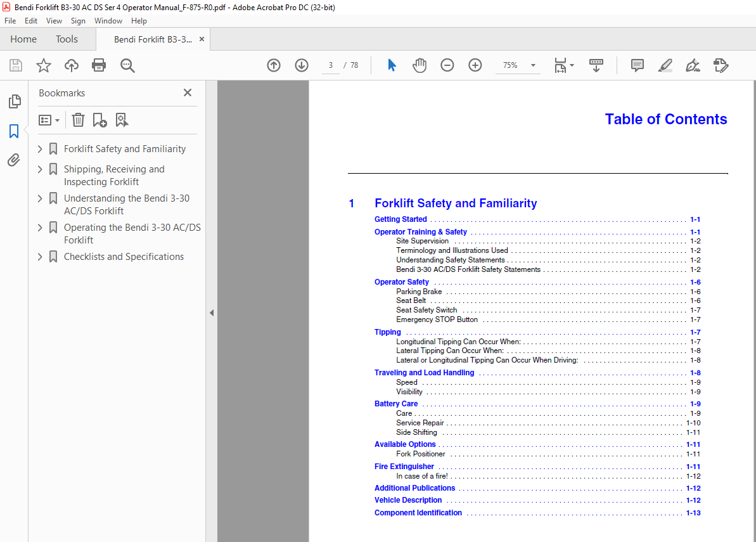The width and height of the screenshot is (756, 542).
Task: Click the Save file icon
Action: (16, 65)
